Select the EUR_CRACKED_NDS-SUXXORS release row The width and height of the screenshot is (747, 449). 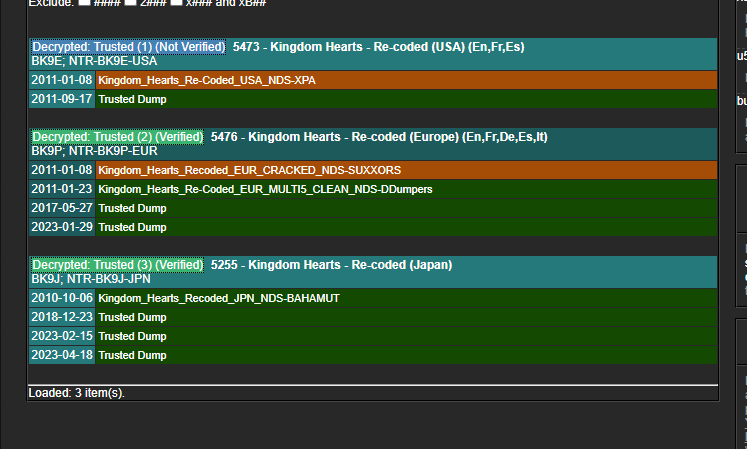point(373,170)
